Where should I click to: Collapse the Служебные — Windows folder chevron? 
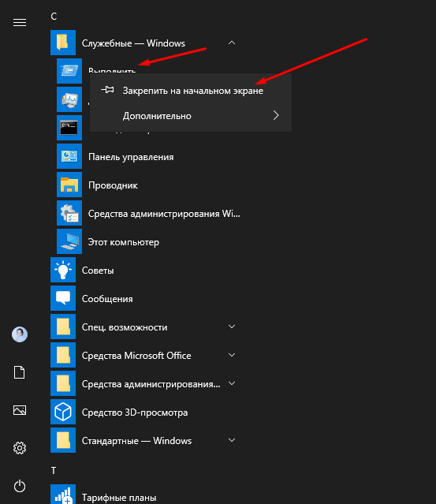tap(232, 43)
